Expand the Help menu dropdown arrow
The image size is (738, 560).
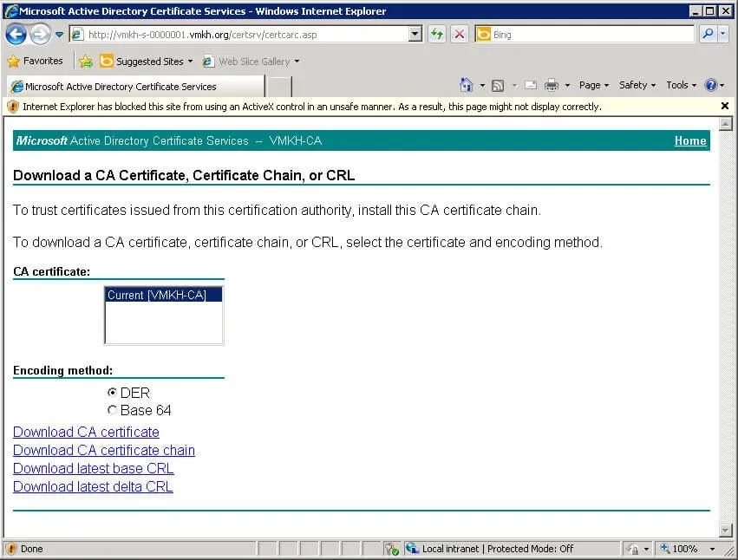click(722, 86)
